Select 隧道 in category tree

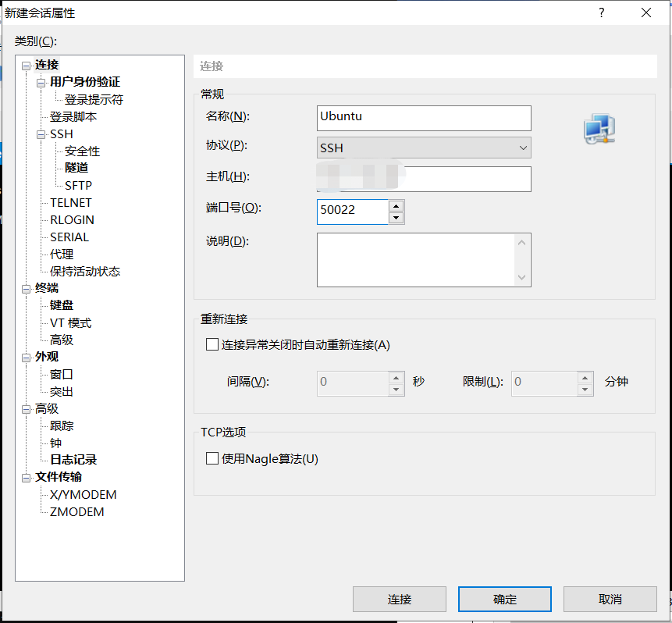click(x=76, y=168)
